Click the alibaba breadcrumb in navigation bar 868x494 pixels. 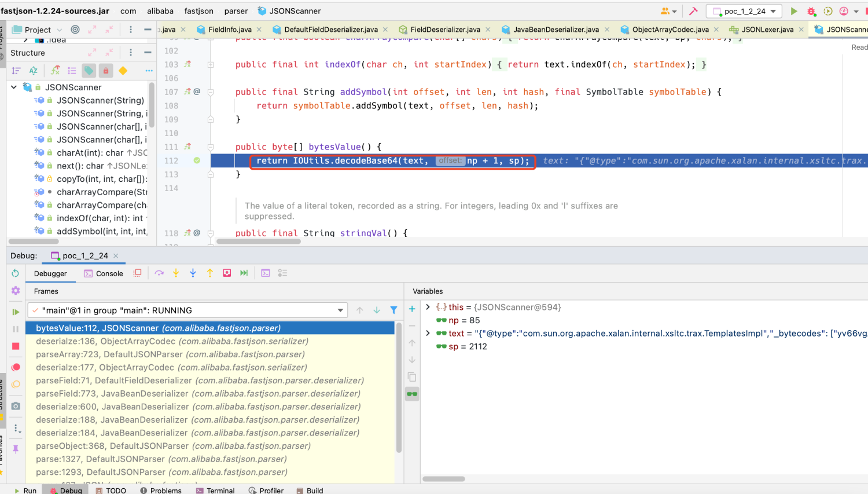tap(160, 11)
